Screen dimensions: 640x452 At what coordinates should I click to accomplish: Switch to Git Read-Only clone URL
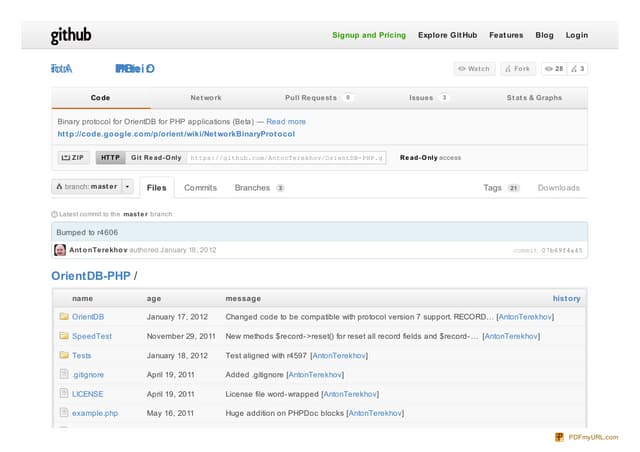(x=156, y=158)
